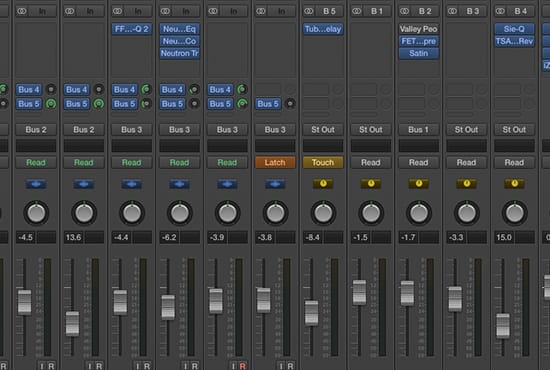The height and width of the screenshot is (370, 550).
Task: Open the Bus 2 output on the -4.5 channel
Action: coord(36,130)
